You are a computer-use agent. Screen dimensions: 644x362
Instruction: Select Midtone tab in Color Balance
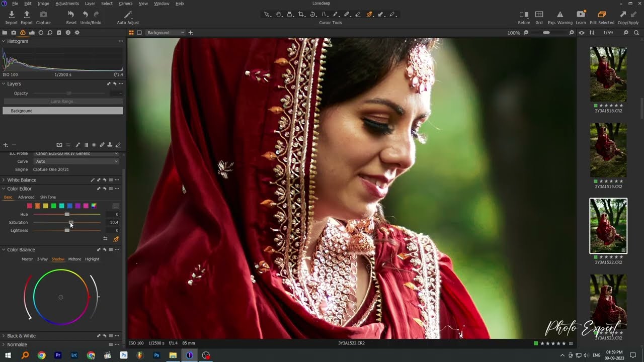74,259
